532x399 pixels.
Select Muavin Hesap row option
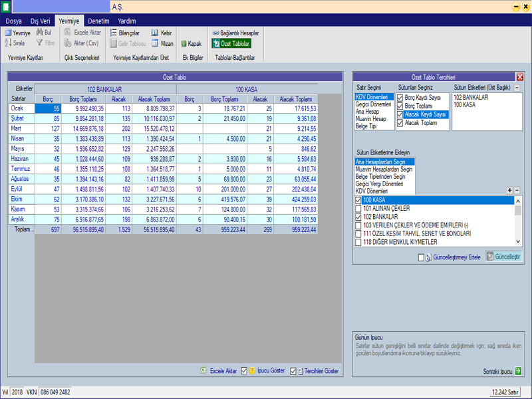(371, 119)
